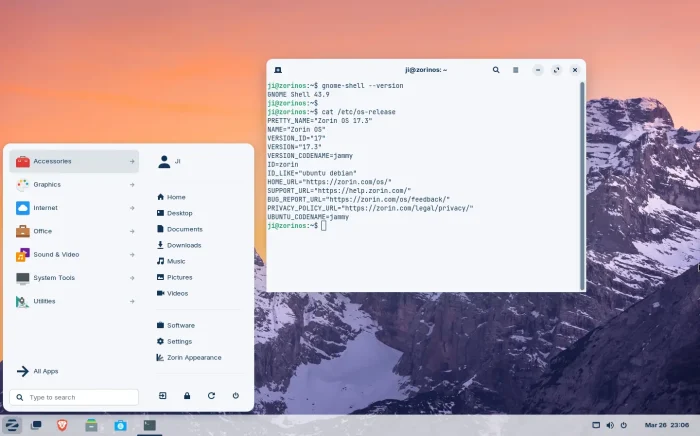Open the Videos folder shortcut
Screen dimensions: 700x436
pos(172,293)
